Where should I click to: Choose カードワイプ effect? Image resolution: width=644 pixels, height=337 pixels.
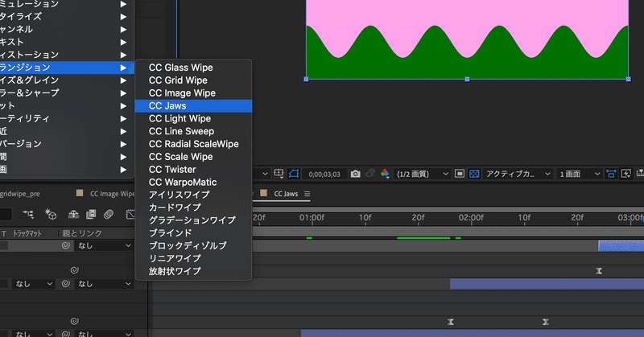[193, 208]
